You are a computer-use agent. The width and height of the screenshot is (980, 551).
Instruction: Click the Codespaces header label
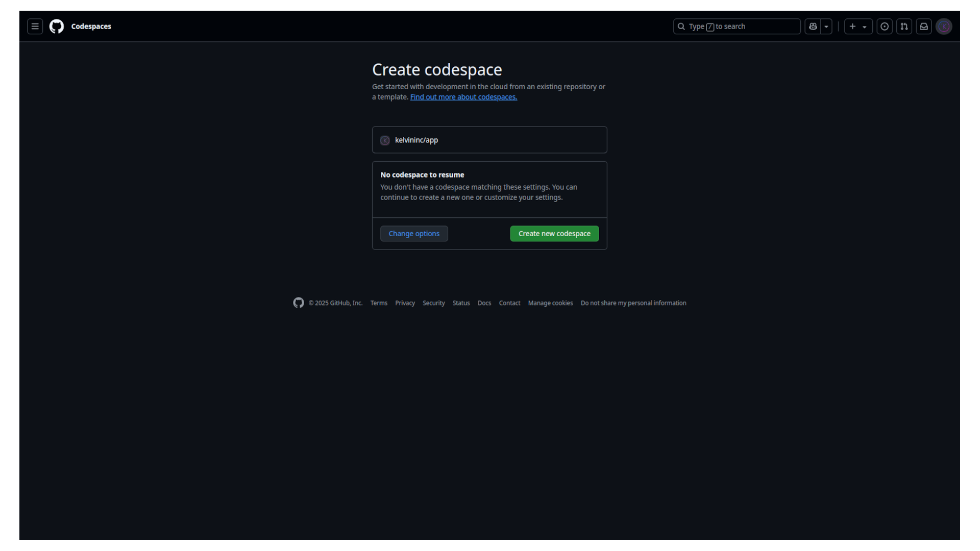point(91,26)
